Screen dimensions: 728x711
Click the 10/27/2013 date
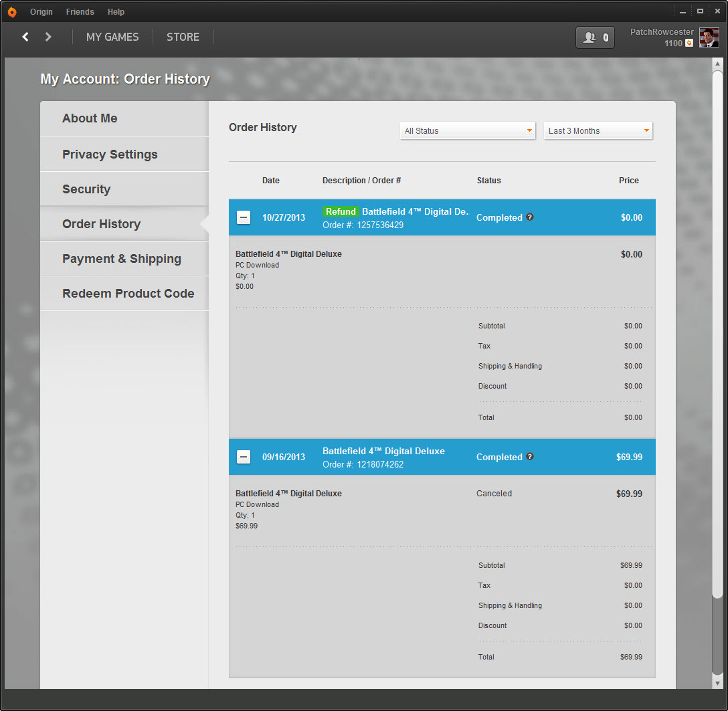[x=284, y=217]
